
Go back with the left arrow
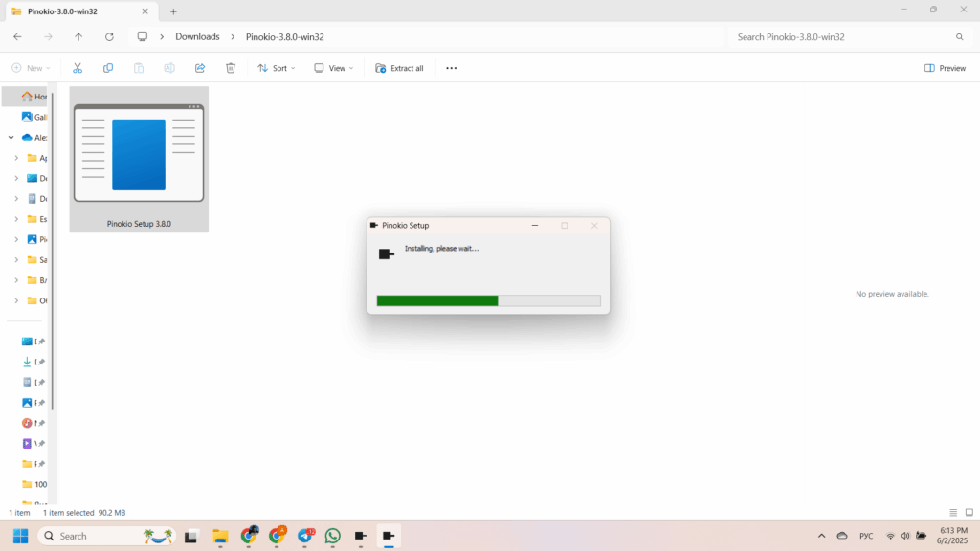[17, 37]
